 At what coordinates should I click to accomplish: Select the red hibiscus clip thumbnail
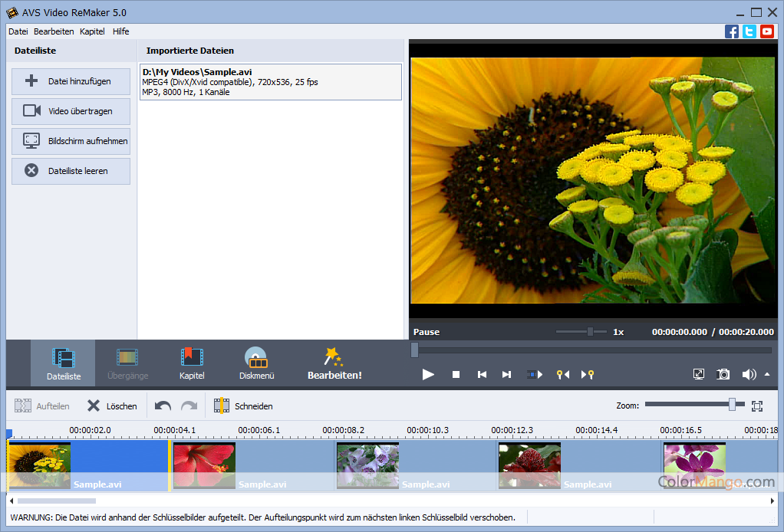pyautogui.click(x=204, y=465)
